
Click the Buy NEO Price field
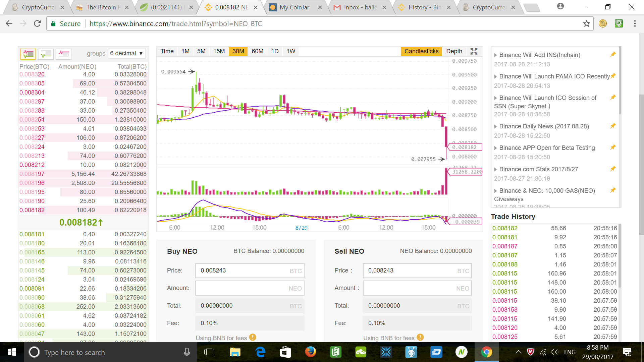tap(250, 270)
